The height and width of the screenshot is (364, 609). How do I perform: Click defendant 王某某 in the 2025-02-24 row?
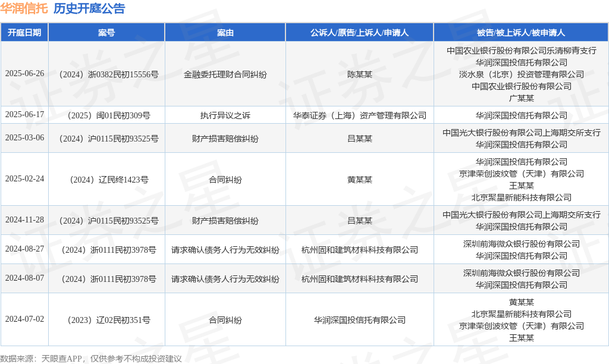[521, 186]
